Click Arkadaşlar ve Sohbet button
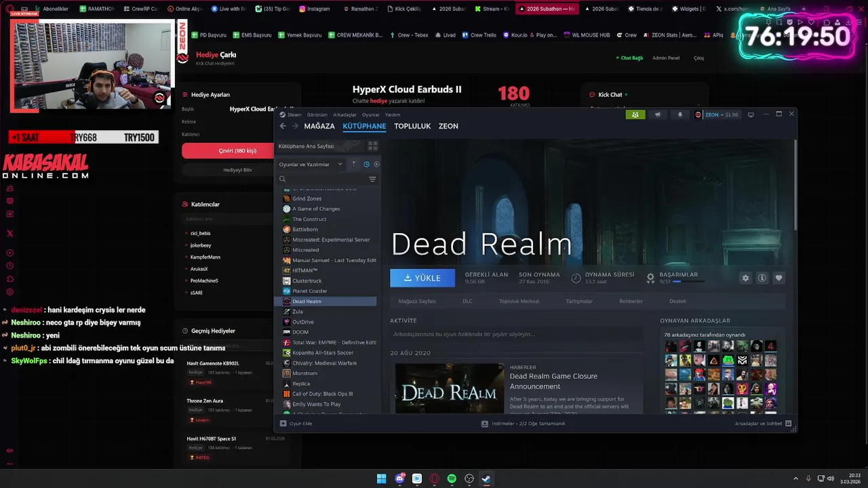Viewport: 868px width, 488px height. (x=762, y=424)
